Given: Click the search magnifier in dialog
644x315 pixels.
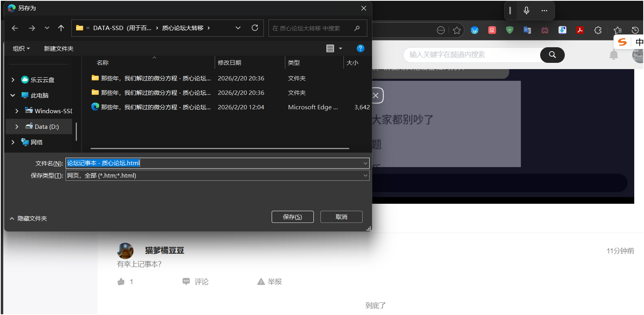Looking at the screenshot, I should click(357, 28).
